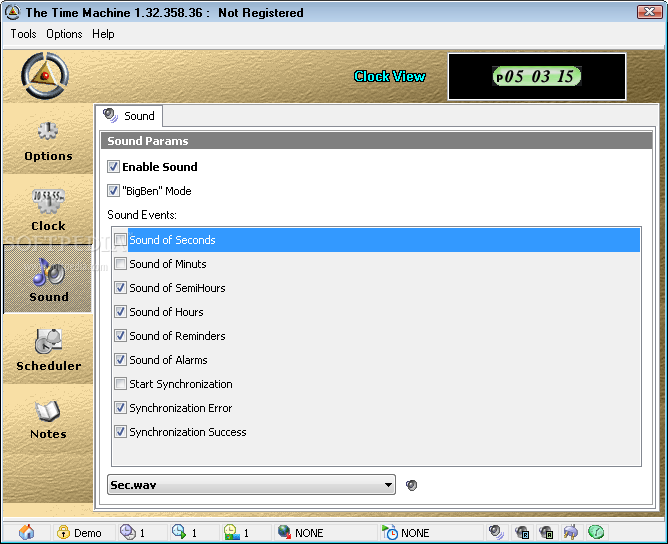Open the Help menu

pos(103,34)
